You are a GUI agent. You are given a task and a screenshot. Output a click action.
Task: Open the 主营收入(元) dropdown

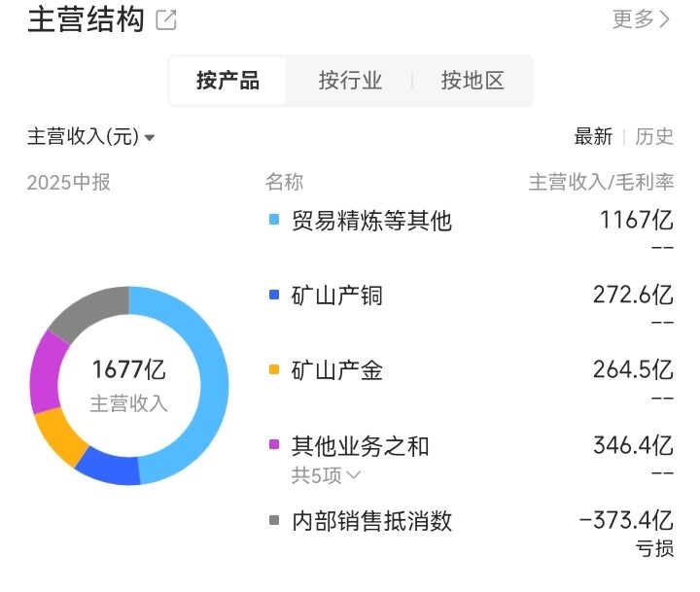click(x=90, y=137)
